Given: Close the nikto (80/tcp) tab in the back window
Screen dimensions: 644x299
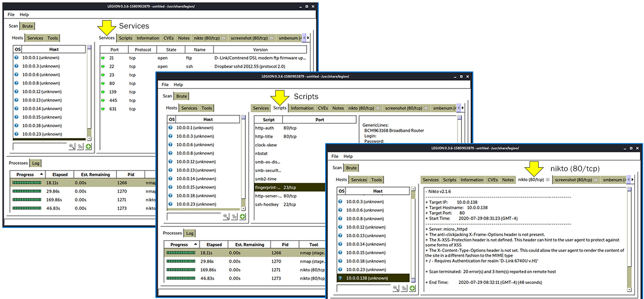Looking at the screenshot, I should click(x=224, y=38).
